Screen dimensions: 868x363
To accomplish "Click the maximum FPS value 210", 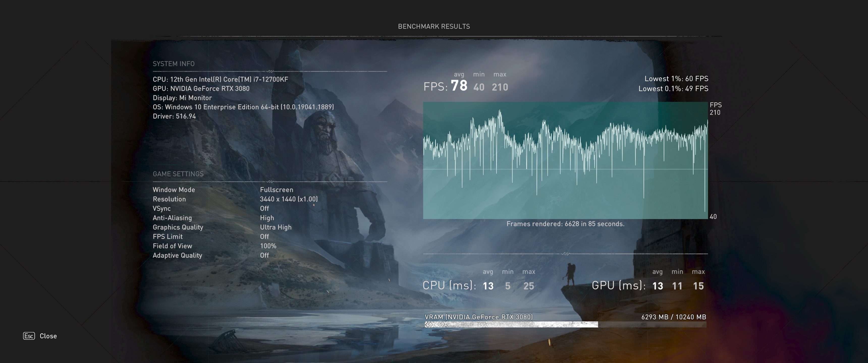I will coord(500,87).
